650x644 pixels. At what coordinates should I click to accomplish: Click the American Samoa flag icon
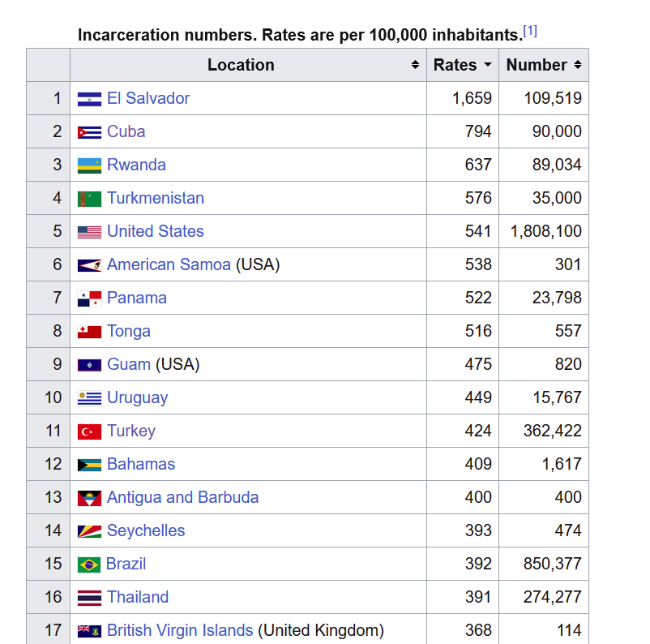(89, 265)
